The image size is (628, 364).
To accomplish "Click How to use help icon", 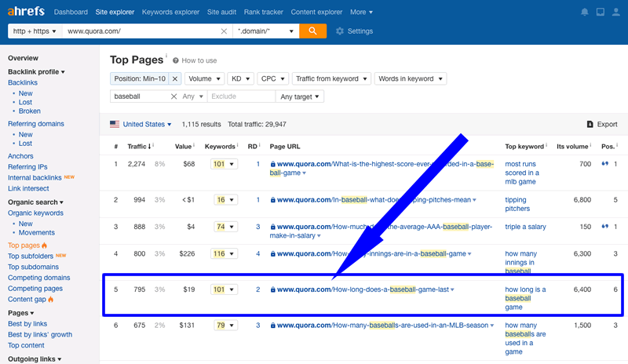I will coord(175,60).
